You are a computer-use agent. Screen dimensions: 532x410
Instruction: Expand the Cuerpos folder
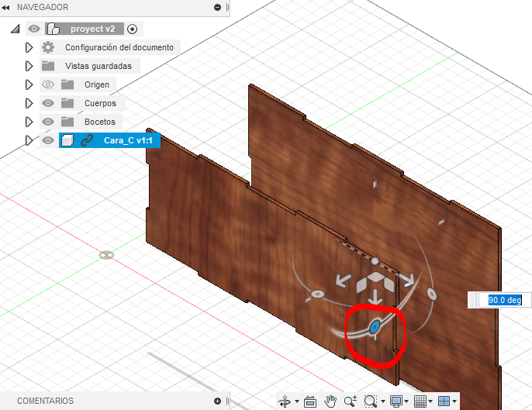coord(29,103)
